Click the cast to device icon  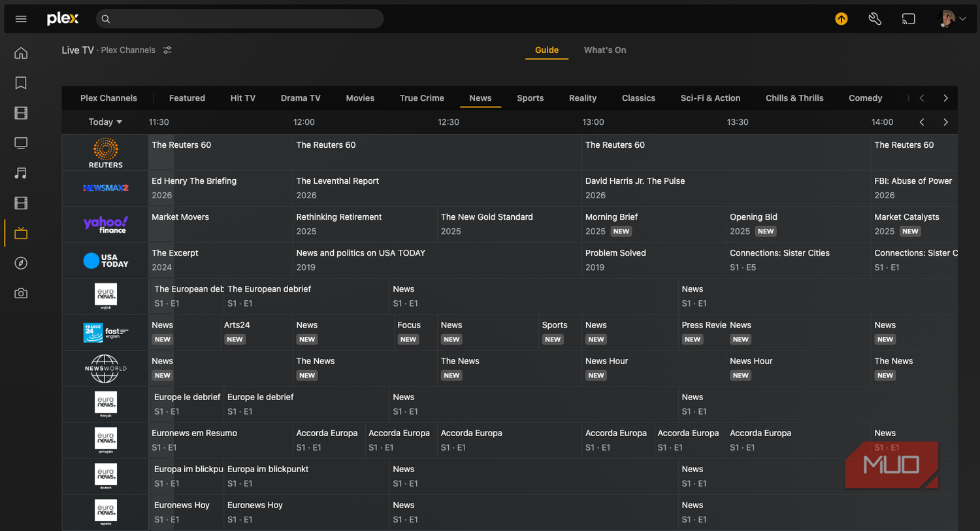(x=909, y=19)
